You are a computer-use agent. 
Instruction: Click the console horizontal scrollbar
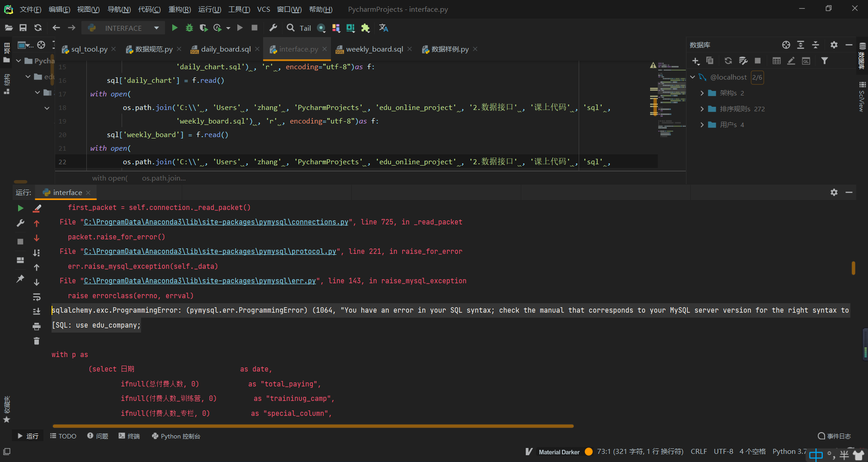pyautogui.click(x=313, y=426)
